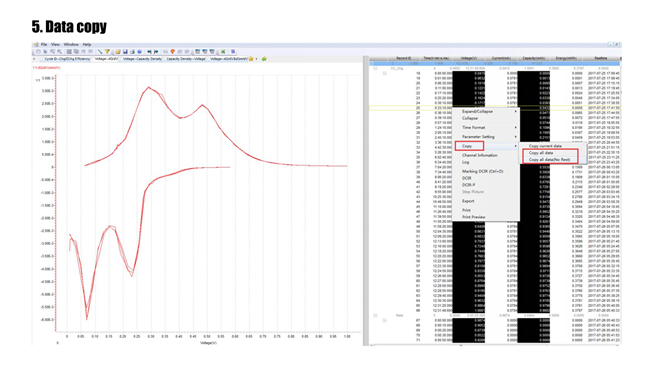Click the Voltage(V) x-axis label of chart

tap(209, 343)
